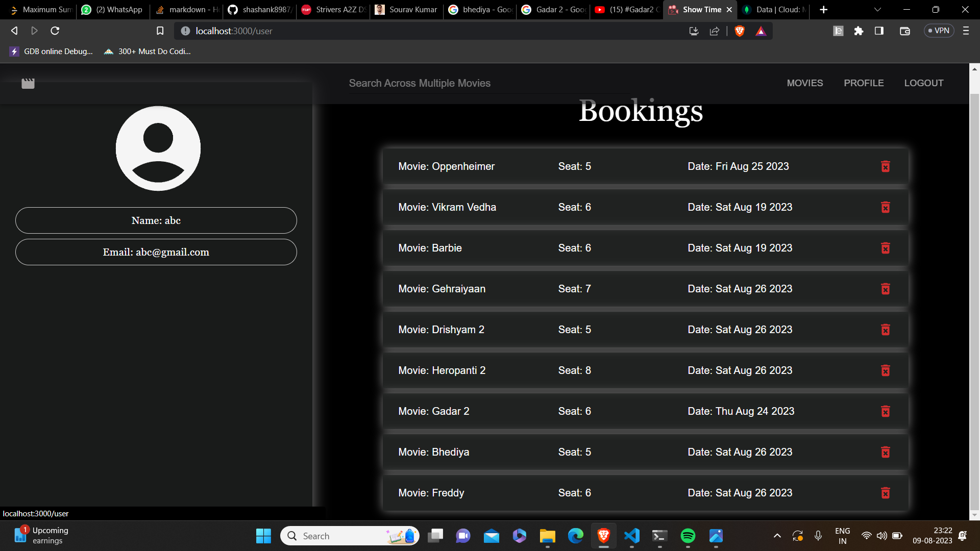Expand the tab search dropdown arrow
Image resolution: width=980 pixels, height=551 pixels.
(x=877, y=10)
